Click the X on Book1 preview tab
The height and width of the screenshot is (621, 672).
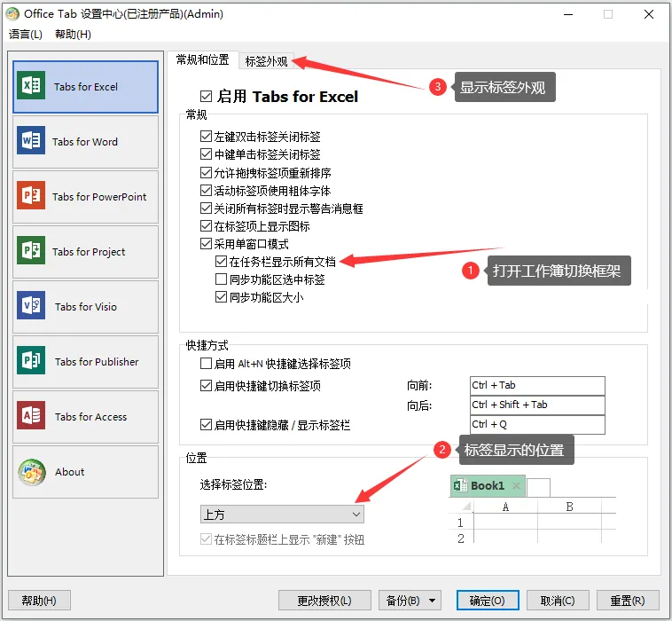(517, 485)
